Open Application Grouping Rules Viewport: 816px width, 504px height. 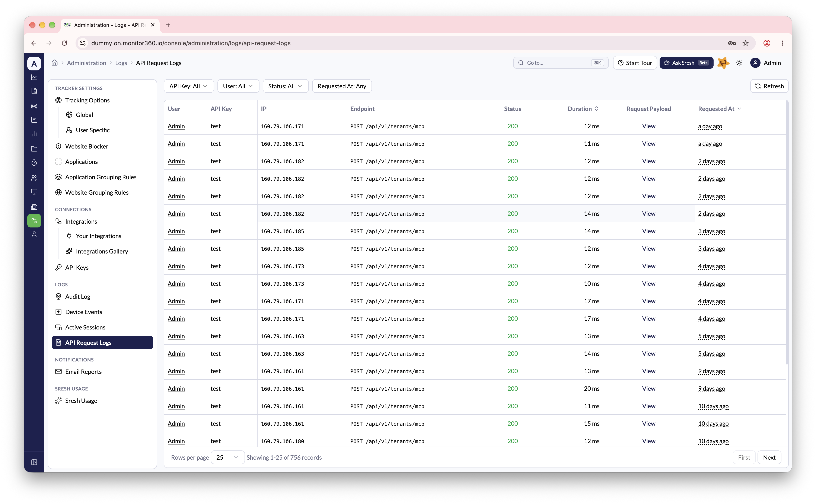(x=102, y=177)
